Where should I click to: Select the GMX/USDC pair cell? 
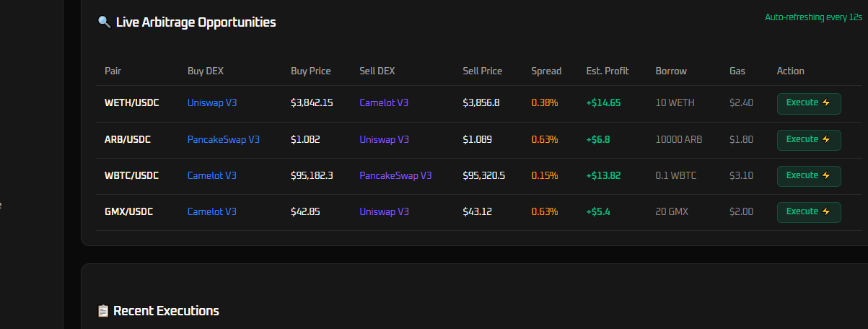(x=129, y=211)
